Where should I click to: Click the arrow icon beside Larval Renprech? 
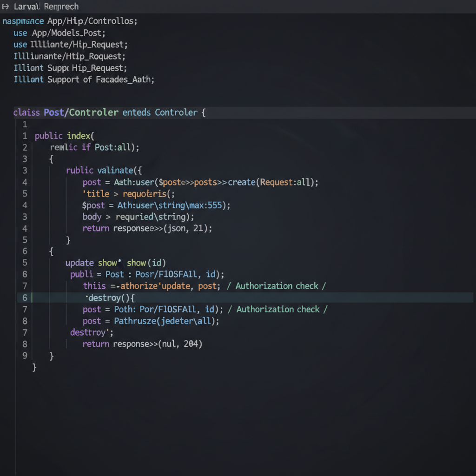pyautogui.click(x=6, y=7)
